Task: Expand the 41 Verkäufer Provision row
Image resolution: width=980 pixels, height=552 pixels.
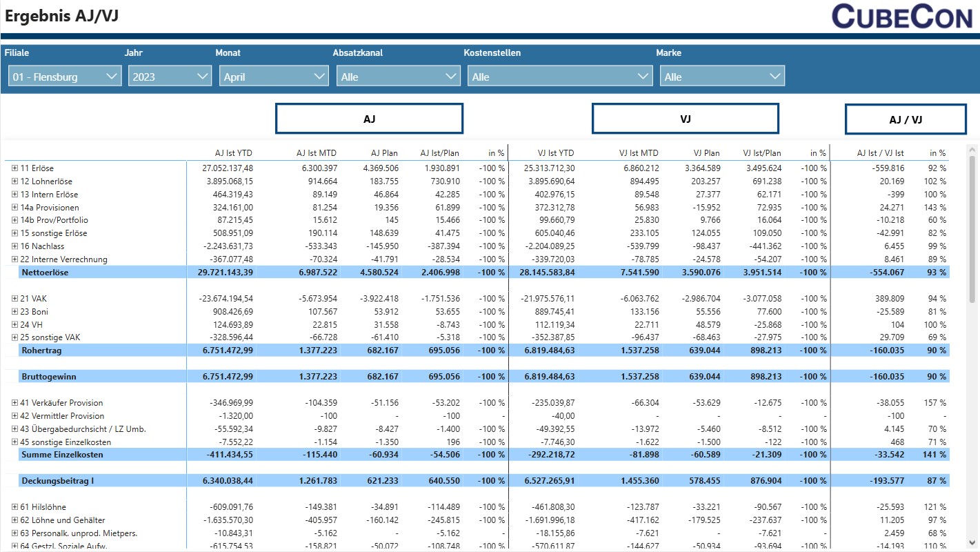Action: (x=14, y=403)
